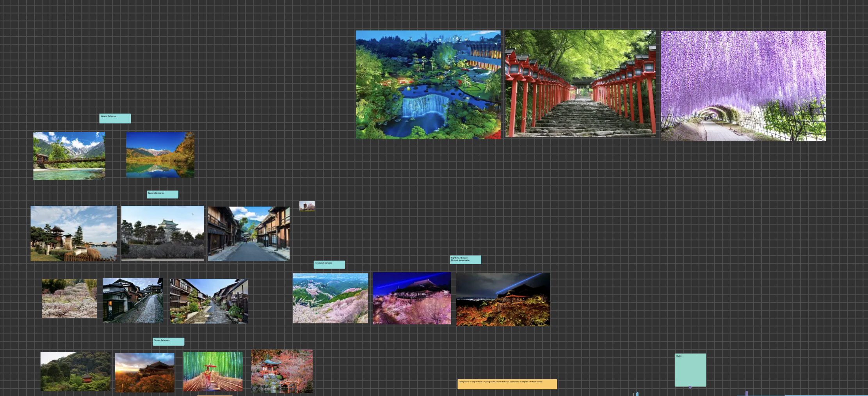
Task: Click the Kiyomizu Reference label note
Action: click(329, 264)
